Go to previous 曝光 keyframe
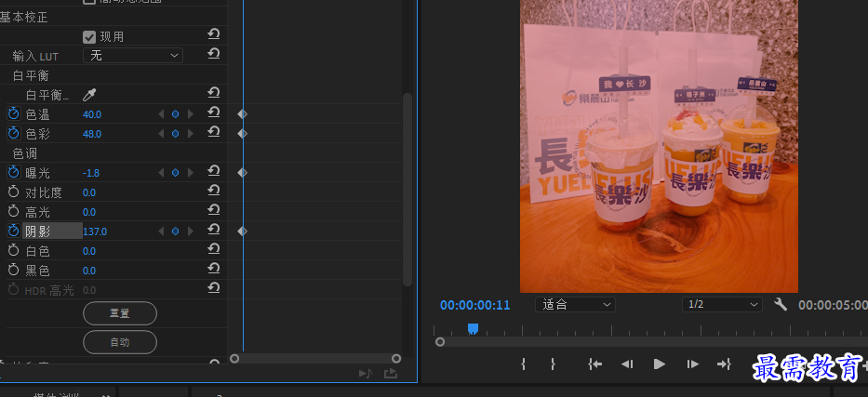868x397 pixels. pos(161,173)
